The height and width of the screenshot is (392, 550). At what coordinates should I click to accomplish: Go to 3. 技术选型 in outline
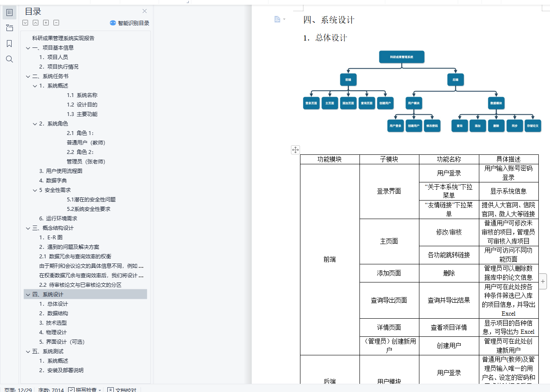53,323
